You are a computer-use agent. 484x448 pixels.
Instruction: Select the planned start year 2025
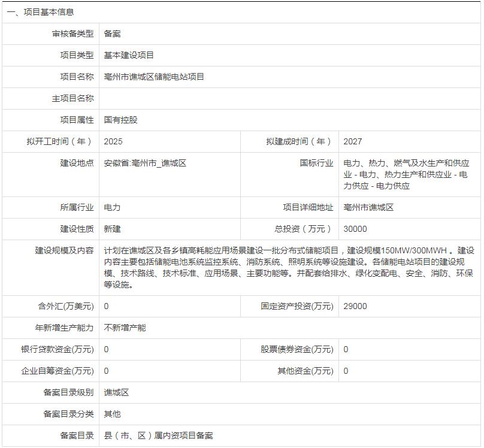(x=111, y=141)
